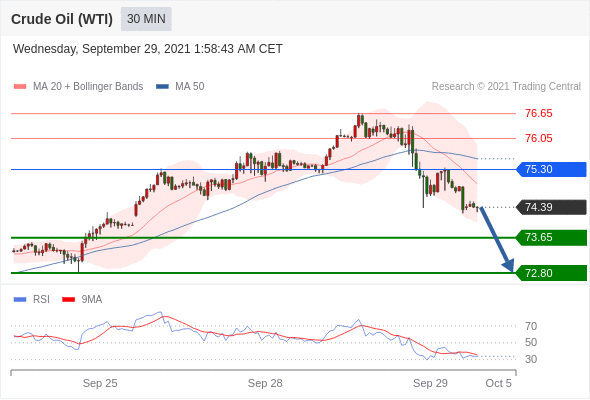Click the MA 20 + Bollinger Bands legend text
The width and height of the screenshot is (590, 400).
[x=88, y=87]
